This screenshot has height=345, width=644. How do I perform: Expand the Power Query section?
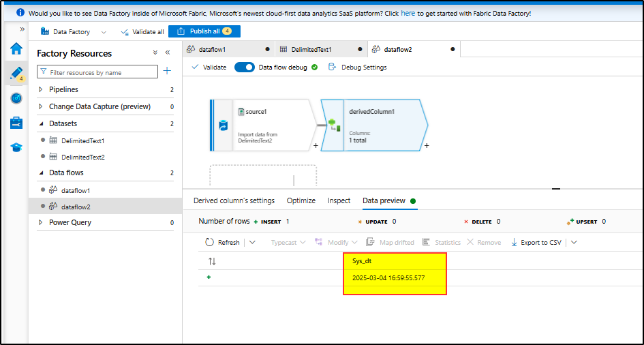[40, 222]
